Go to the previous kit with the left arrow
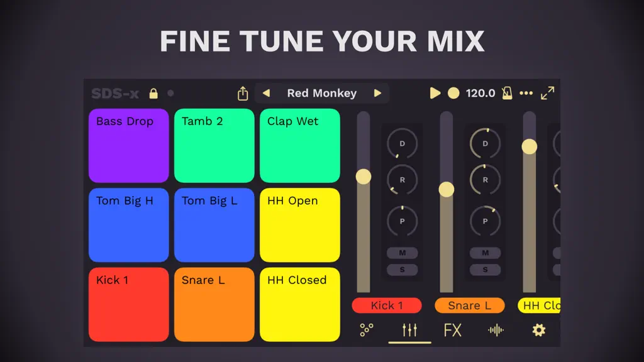 tap(266, 93)
